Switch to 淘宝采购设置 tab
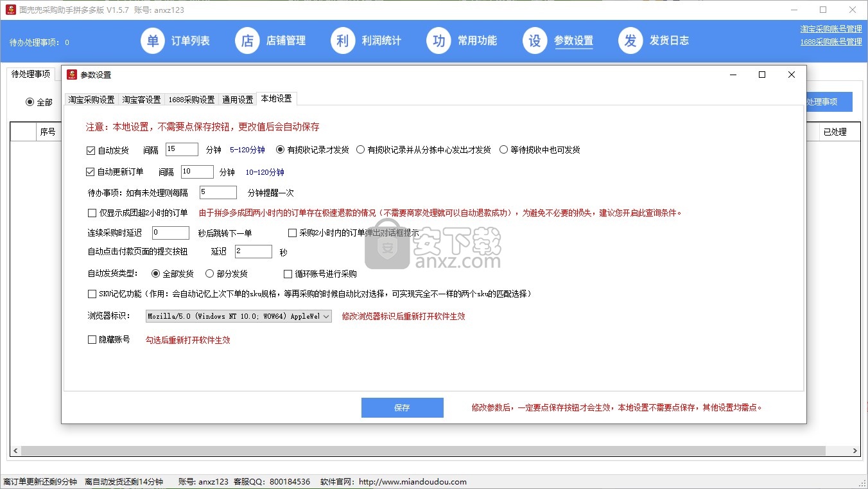868x489 pixels. tap(91, 100)
